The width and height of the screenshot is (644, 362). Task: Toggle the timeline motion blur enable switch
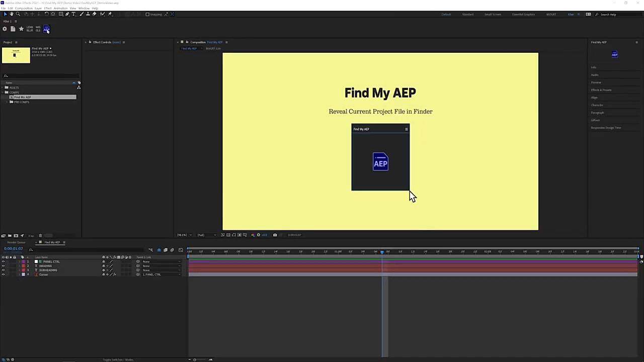[x=172, y=250]
